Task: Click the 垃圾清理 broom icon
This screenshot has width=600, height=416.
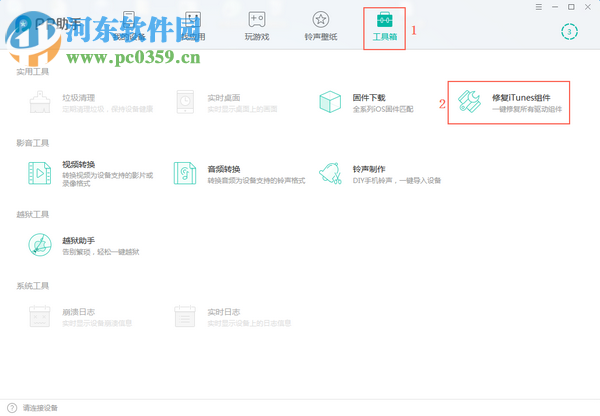Action: click(40, 102)
